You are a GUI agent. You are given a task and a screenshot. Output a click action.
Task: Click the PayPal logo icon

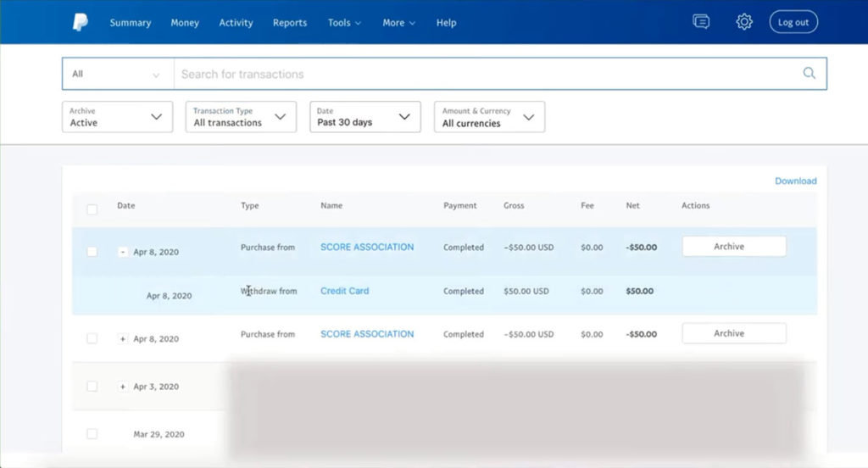point(80,23)
